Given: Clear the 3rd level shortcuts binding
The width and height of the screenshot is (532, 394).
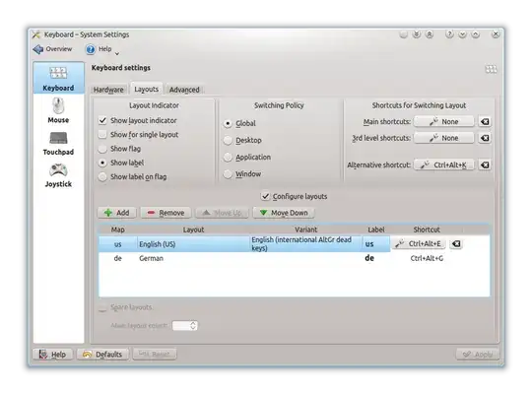Looking at the screenshot, I should tap(485, 138).
